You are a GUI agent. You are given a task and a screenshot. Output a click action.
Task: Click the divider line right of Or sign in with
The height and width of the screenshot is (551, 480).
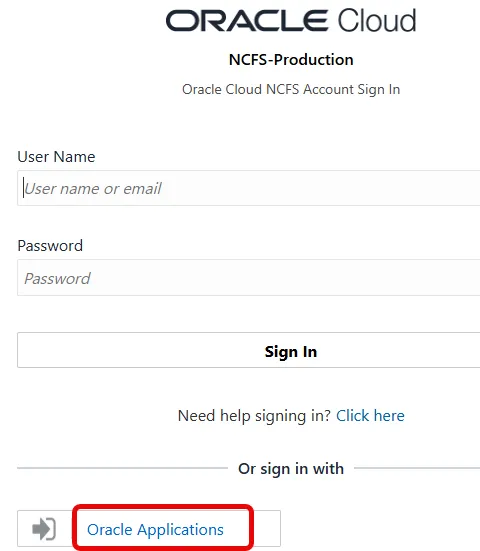417,468
